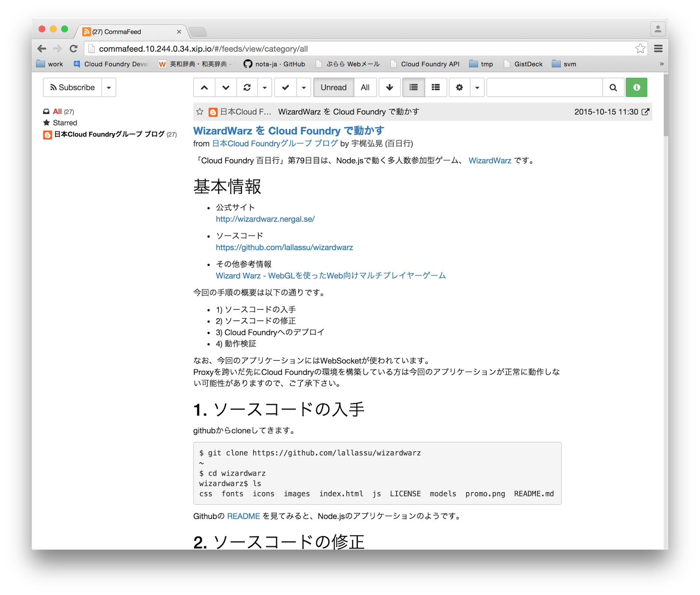Open the refresh options dropdown caret
This screenshot has width=700, height=595.
pos(265,88)
